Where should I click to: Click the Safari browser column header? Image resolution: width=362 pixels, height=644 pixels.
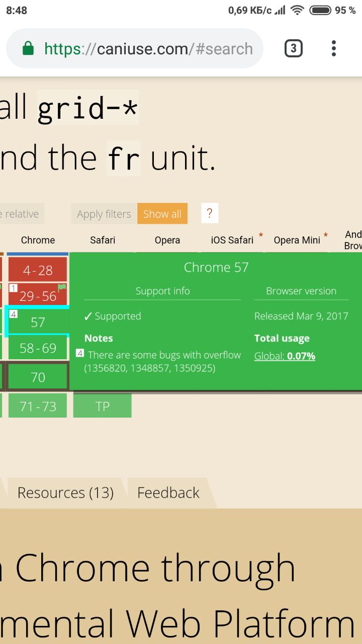tap(103, 240)
